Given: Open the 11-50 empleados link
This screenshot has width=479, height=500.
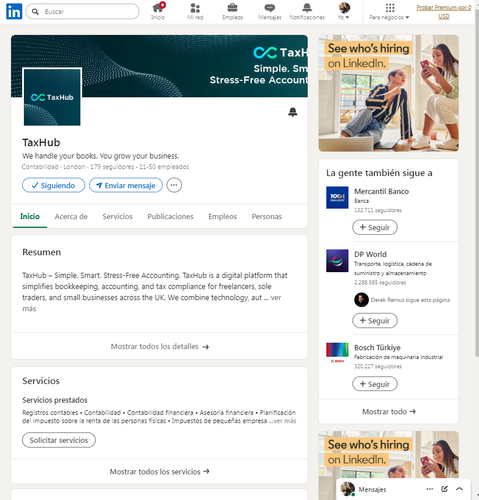Looking at the screenshot, I should coord(164,167).
